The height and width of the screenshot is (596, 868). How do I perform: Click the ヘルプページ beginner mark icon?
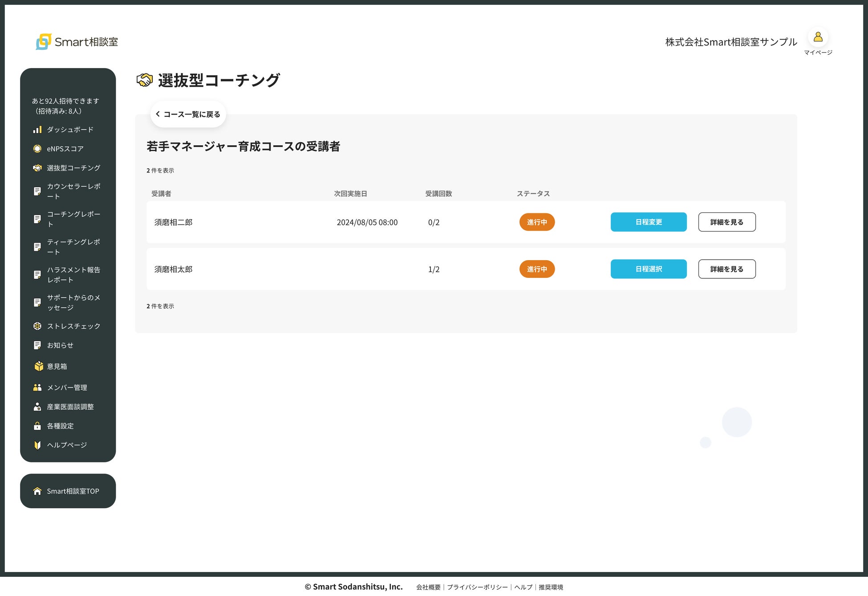tap(37, 445)
